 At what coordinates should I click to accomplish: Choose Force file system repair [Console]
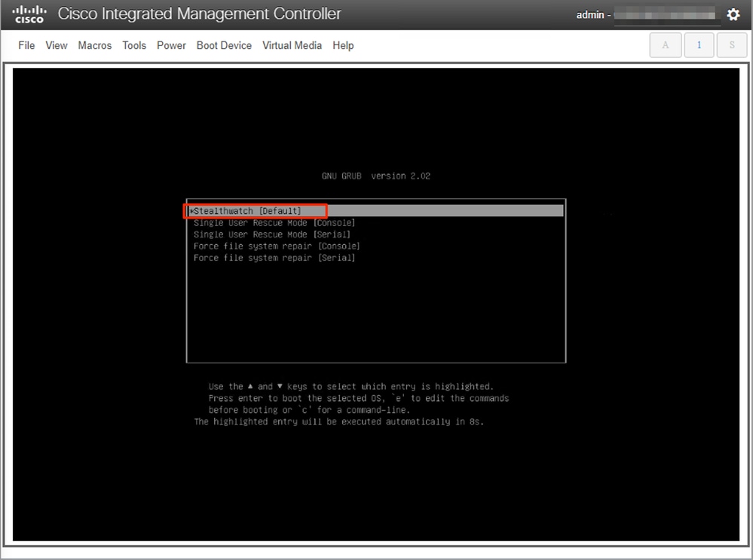[277, 246]
